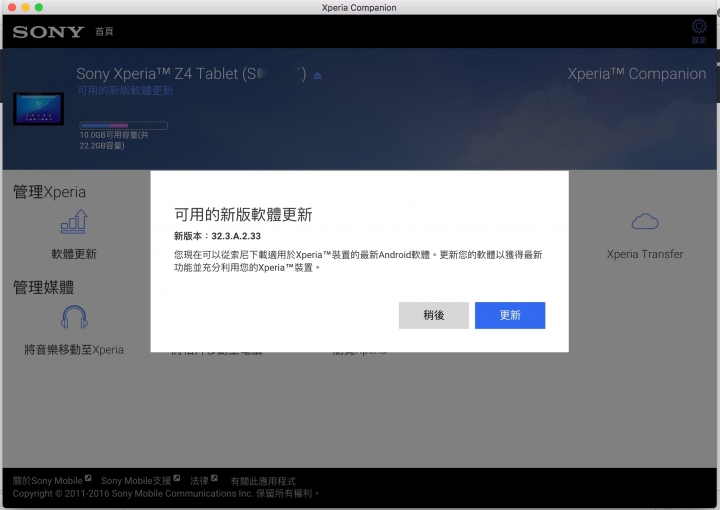Screen dimensions: 720x510
Task: Open 有關此應用程式 about this app link
Action: [263, 481]
